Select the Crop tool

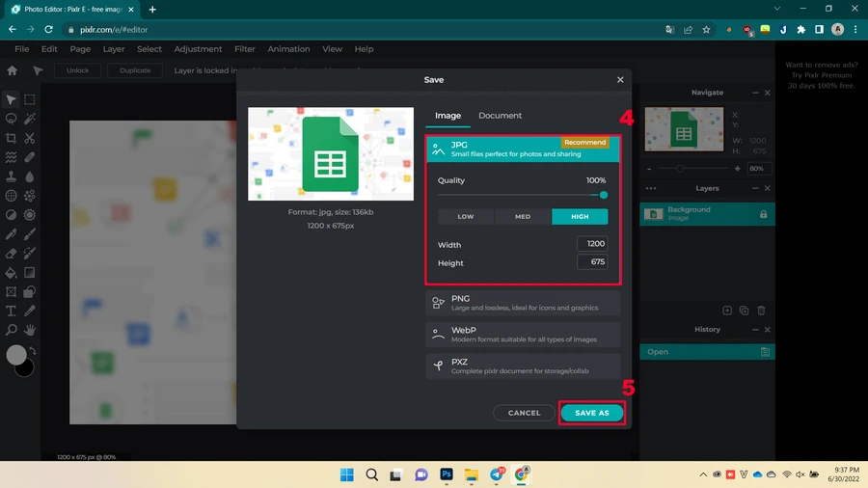11,138
